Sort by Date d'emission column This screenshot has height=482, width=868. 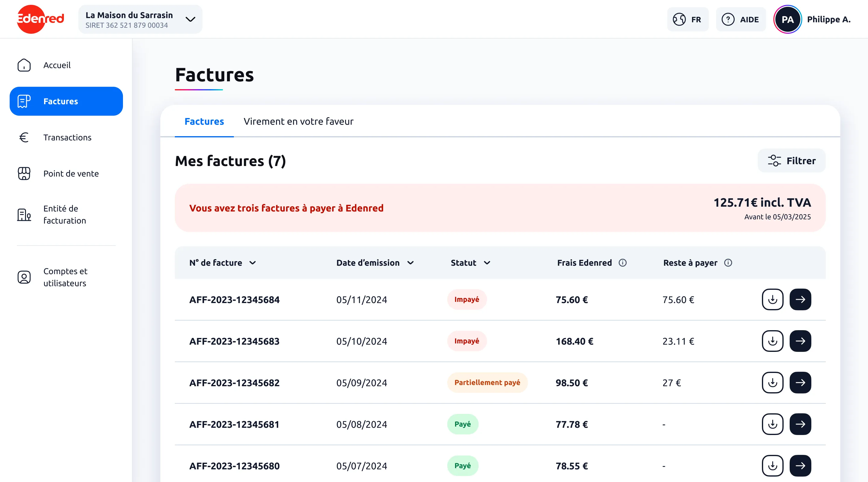(375, 263)
